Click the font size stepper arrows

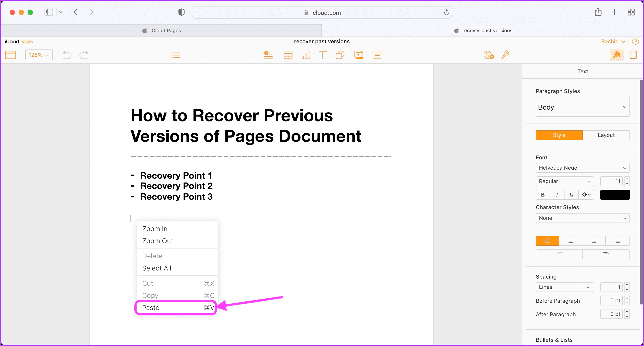[x=627, y=181]
